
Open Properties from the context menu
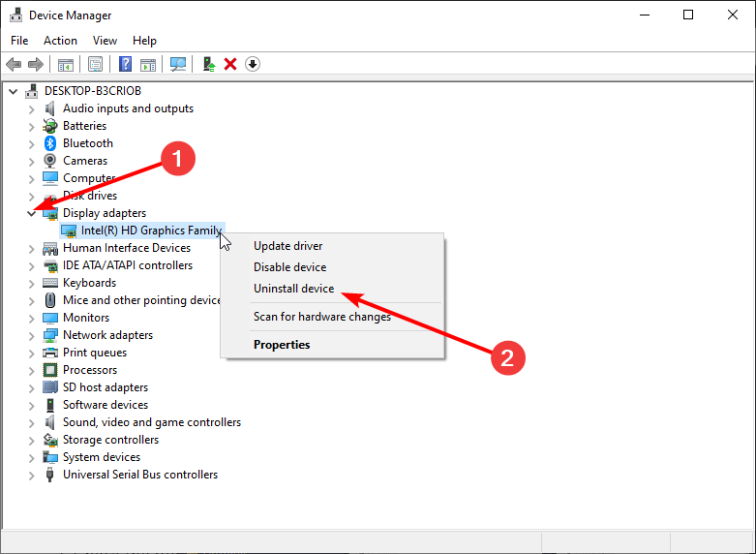point(332,345)
